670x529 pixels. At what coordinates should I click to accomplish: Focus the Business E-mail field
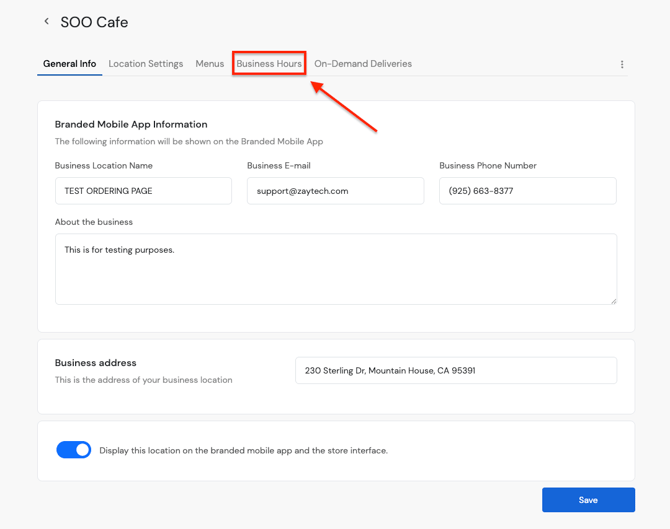335,191
